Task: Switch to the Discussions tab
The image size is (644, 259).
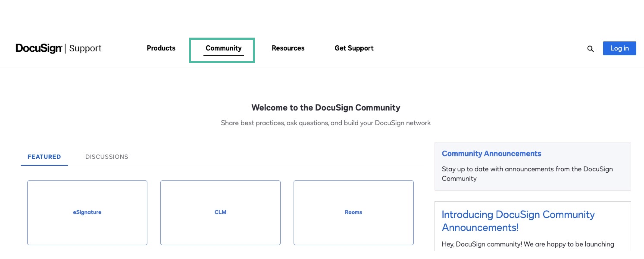Action: pos(106,157)
